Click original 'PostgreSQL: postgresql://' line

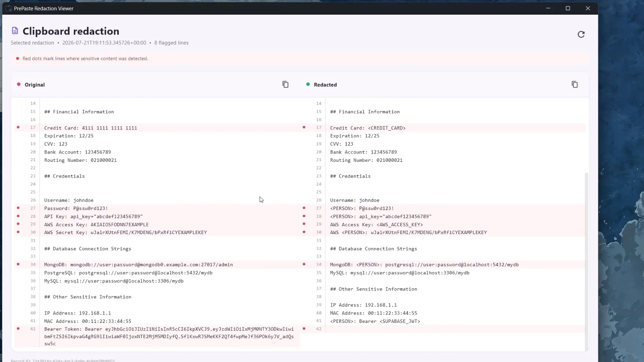coord(128,273)
